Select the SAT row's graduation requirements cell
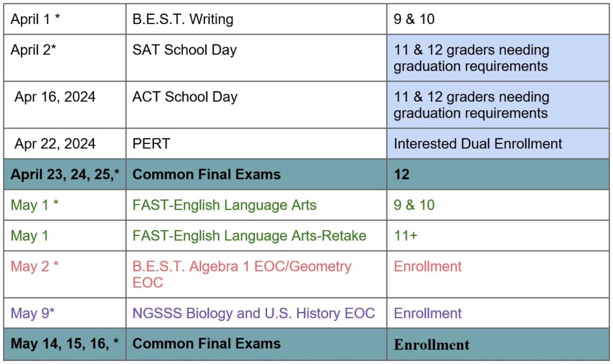Viewport: 613px width, 364px height. [x=471, y=58]
